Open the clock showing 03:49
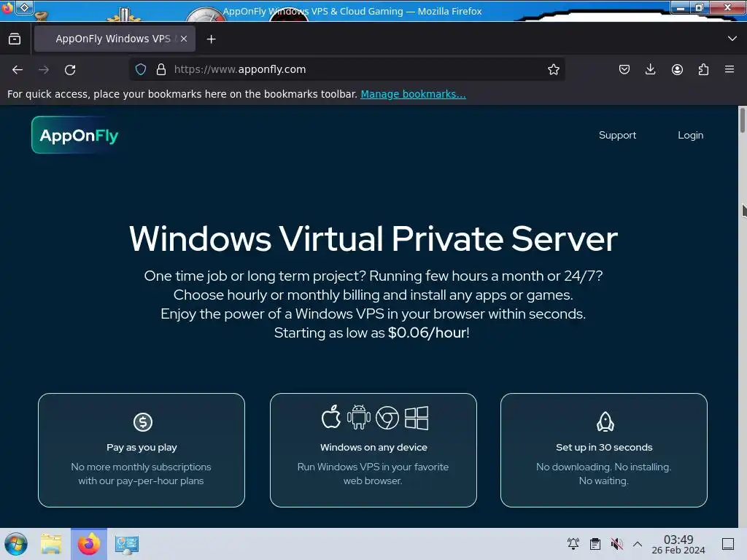 pos(678,544)
